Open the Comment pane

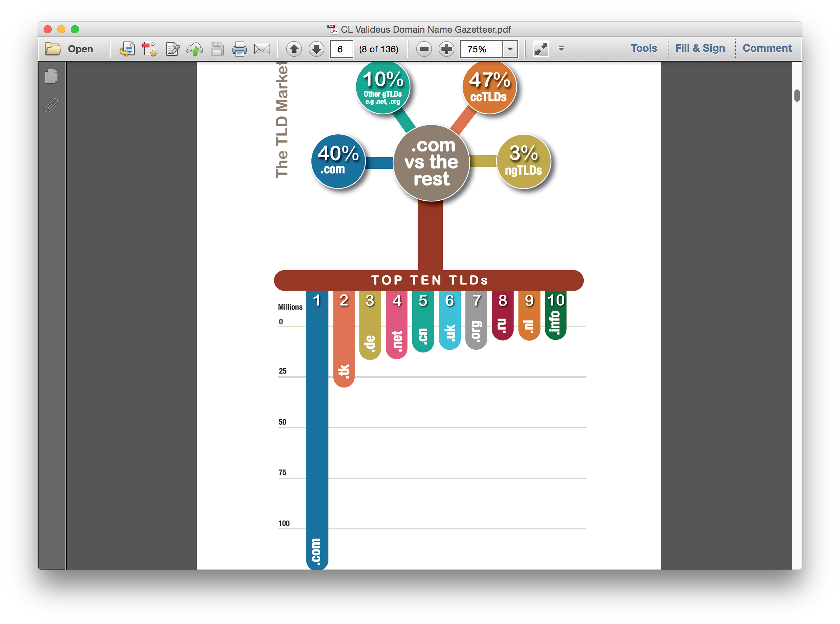[767, 48]
